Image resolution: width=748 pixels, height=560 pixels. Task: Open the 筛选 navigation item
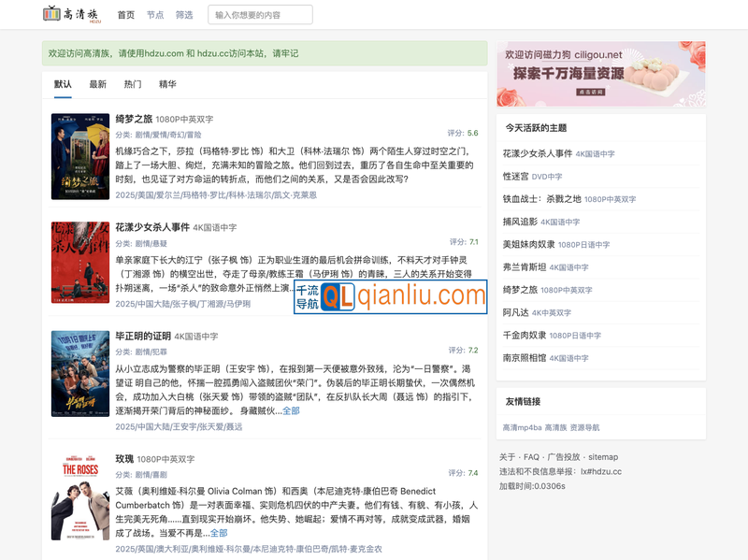click(184, 15)
